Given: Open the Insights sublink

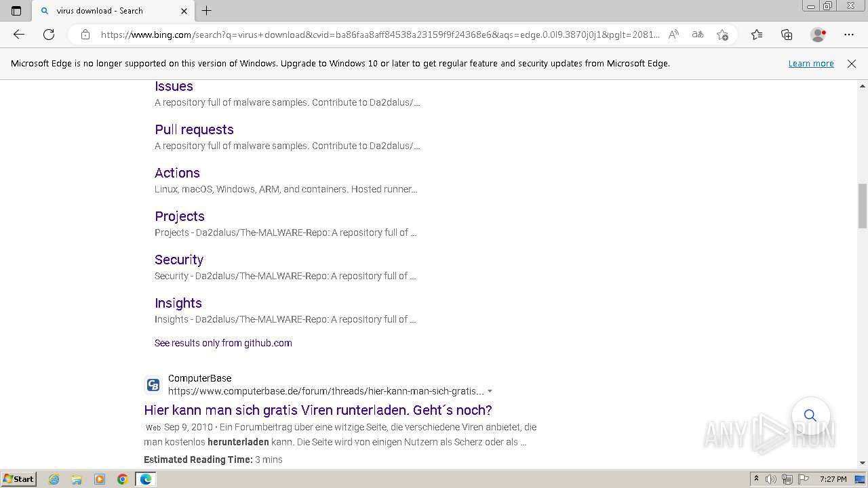Looking at the screenshot, I should pos(178,303).
